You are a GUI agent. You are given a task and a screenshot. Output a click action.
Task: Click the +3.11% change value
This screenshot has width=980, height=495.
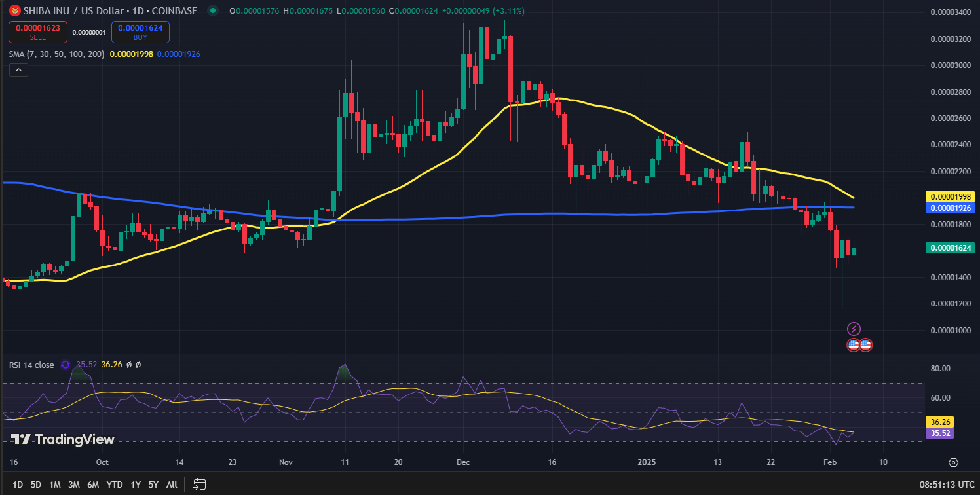pyautogui.click(x=510, y=10)
